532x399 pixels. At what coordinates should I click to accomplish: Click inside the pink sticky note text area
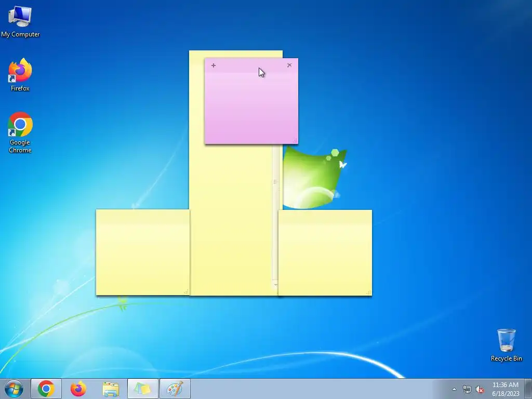click(x=251, y=107)
